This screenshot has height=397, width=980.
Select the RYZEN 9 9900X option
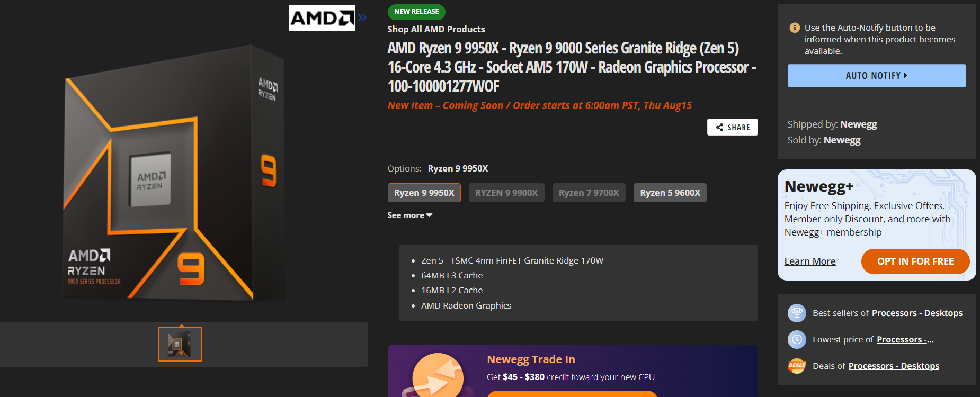pos(506,193)
